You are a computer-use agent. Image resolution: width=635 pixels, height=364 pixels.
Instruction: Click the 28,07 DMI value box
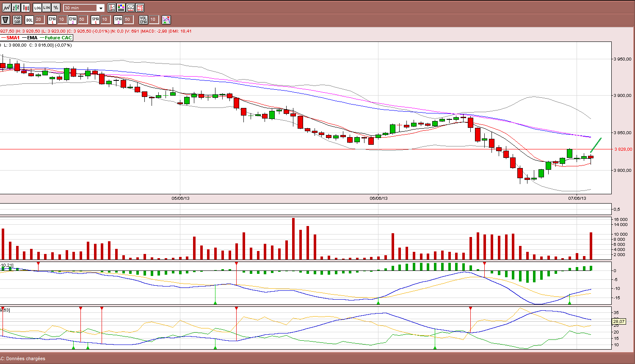[x=619, y=322]
